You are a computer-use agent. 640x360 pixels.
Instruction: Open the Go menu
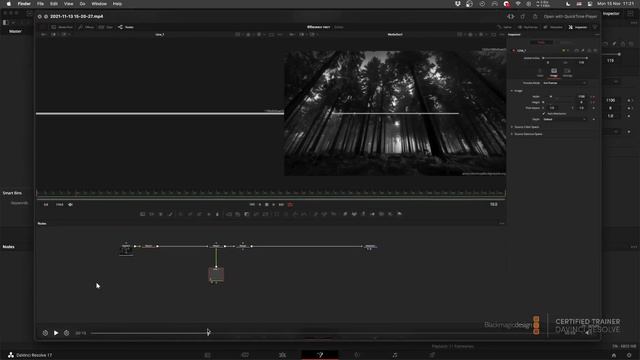click(82, 4)
